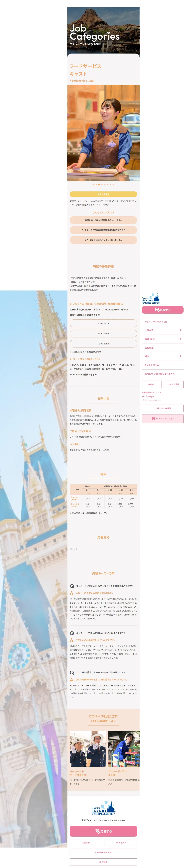Click the 若干名募集中 yellow badge

pos(103,194)
